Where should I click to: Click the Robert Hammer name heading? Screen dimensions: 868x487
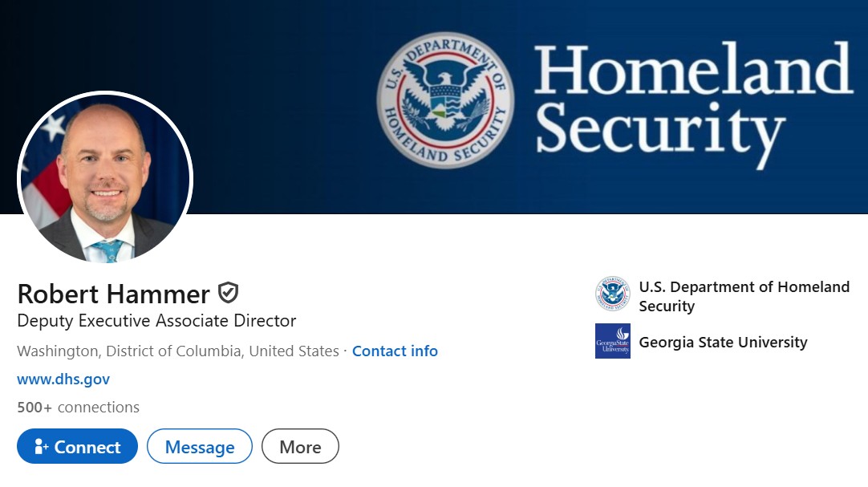tap(113, 294)
